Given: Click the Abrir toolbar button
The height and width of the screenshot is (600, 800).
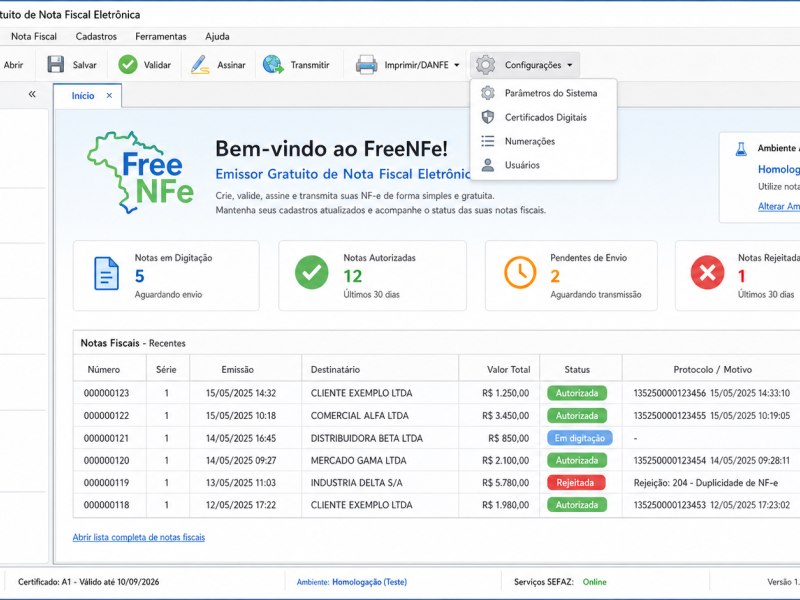Looking at the screenshot, I should (13, 65).
